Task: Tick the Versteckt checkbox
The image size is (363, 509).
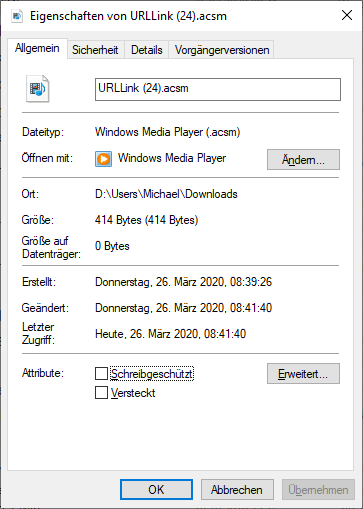Action: pos(101,393)
